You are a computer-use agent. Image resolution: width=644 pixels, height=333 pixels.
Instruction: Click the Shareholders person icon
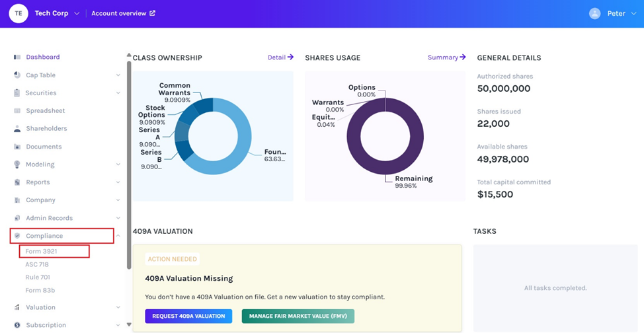pos(17,129)
